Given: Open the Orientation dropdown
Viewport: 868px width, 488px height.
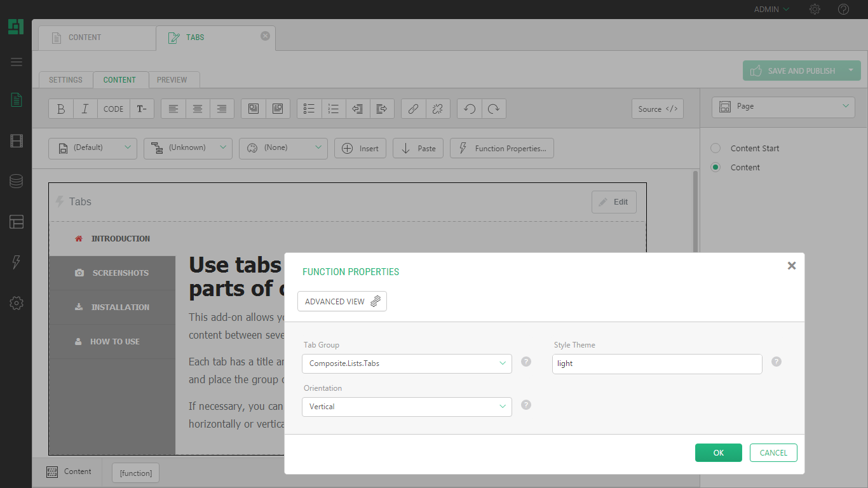Looking at the screenshot, I should (x=407, y=407).
